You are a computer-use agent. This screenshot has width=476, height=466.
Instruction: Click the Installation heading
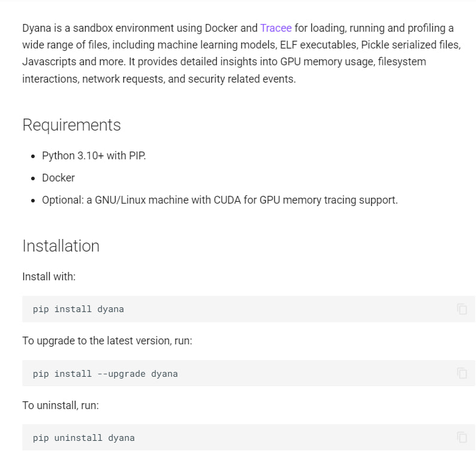(x=60, y=246)
